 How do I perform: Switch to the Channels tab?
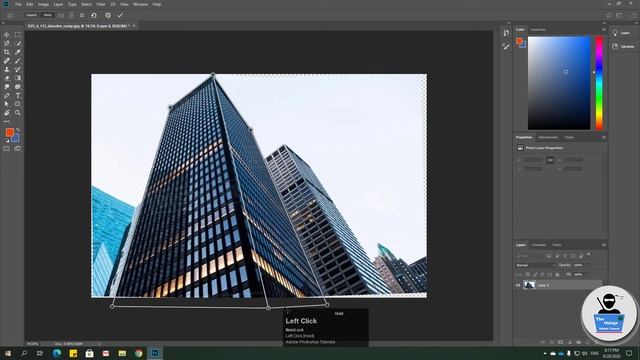pos(539,245)
